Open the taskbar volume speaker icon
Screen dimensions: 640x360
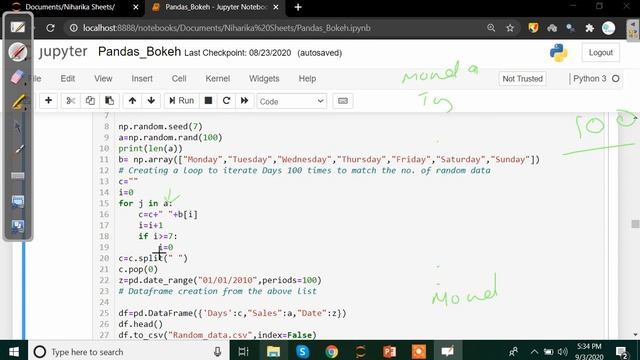tap(563, 351)
